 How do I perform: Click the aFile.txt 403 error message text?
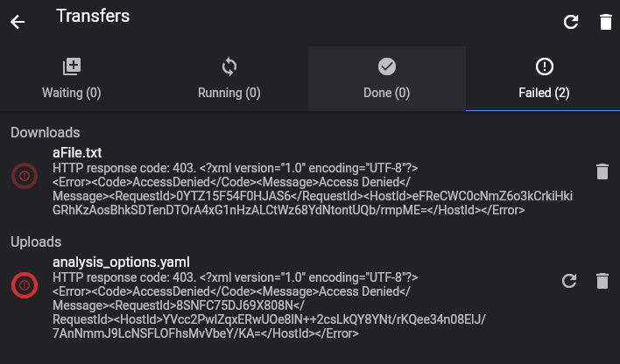click(313, 189)
